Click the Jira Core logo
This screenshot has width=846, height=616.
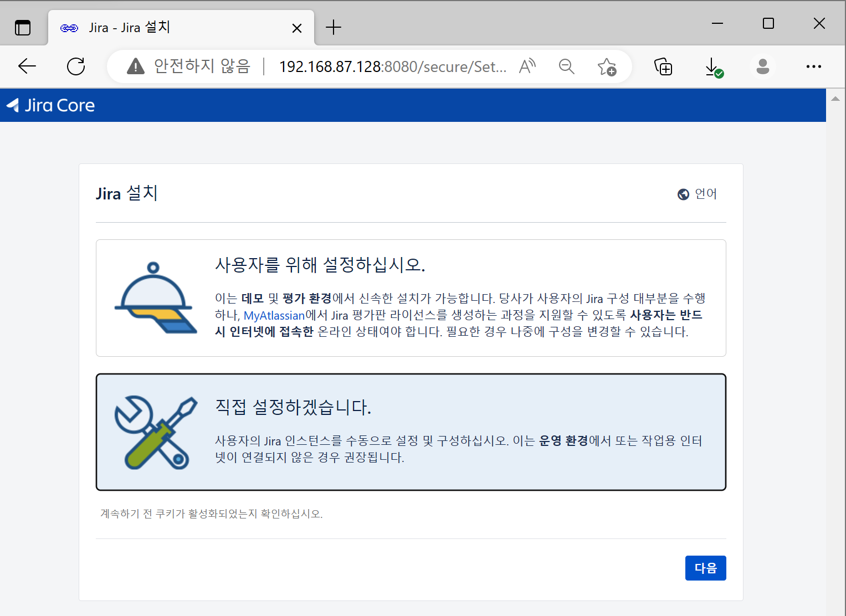coord(50,105)
